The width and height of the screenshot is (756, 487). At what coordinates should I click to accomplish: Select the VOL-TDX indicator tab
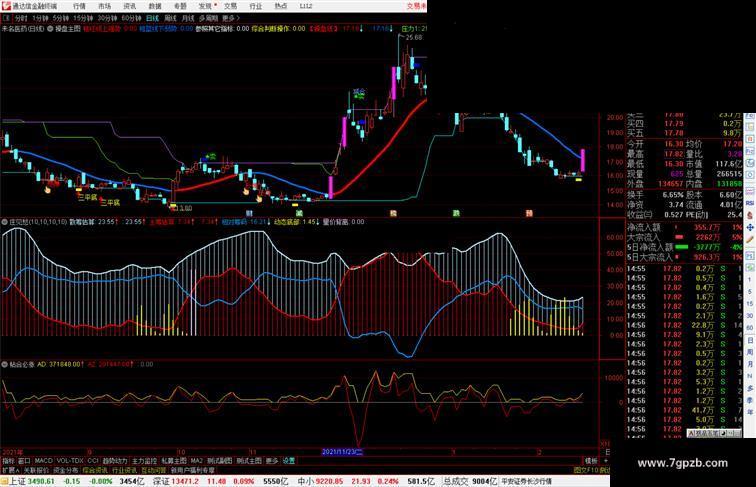(70, 461)
